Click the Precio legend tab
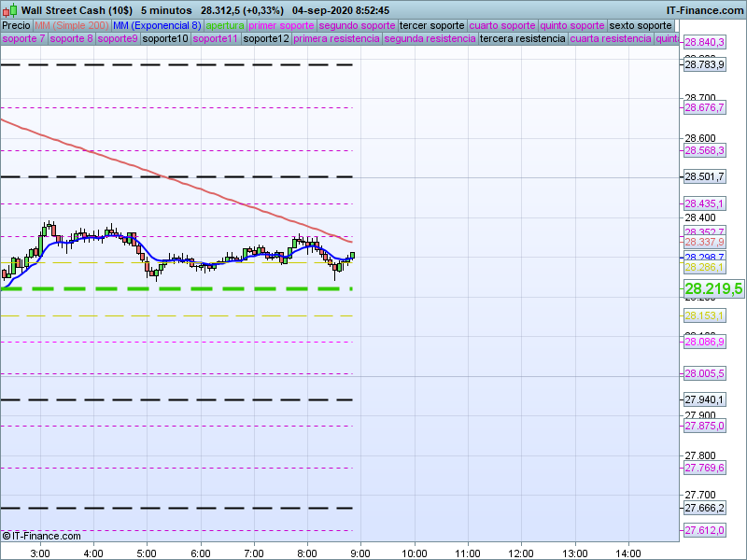The height and width of the screenshot is (560, 747). coord(16,25)
